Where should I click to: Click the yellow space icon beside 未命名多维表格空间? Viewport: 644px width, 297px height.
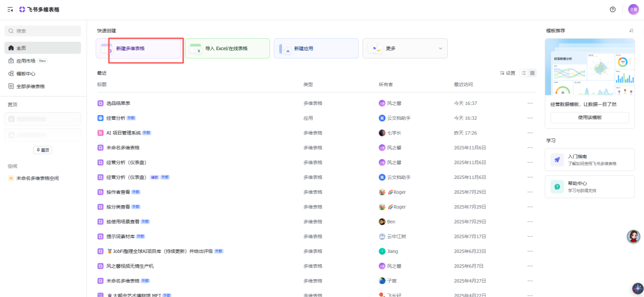11,178
